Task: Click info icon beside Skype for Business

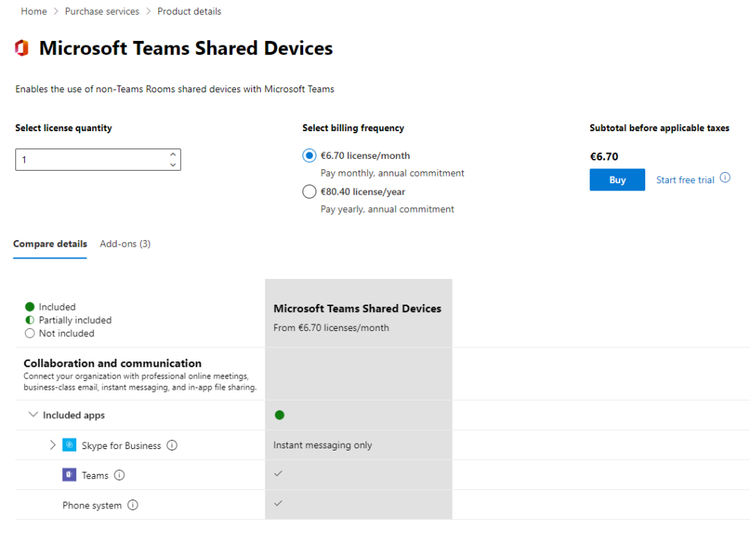Action: click(172, 445)
